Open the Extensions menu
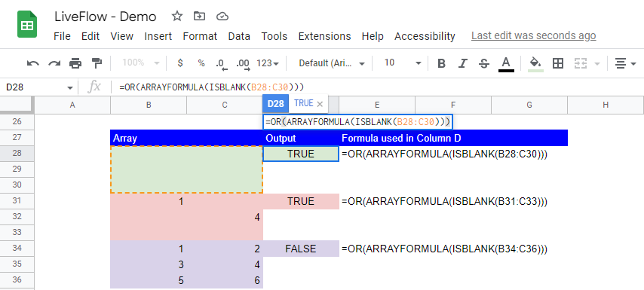This screenshot has width=644, height=290. pyautogui.click(x=324, y=36)
